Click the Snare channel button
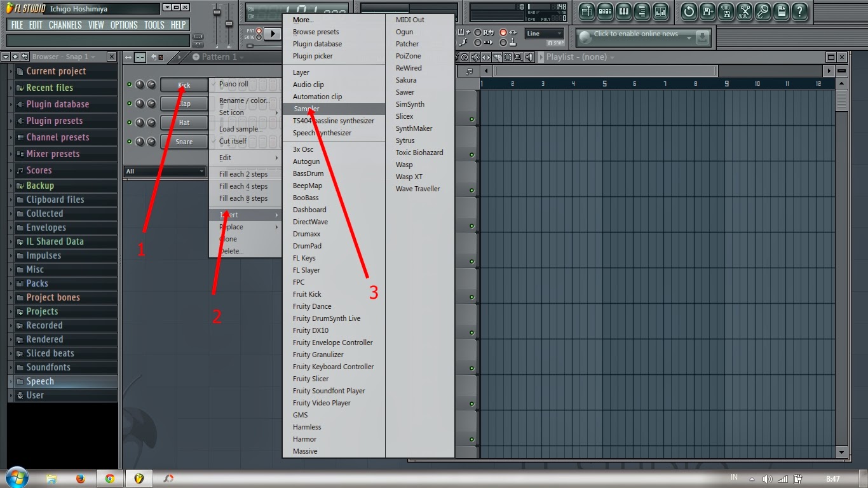This screenshot has width=868, height=488. click(x=184, y=142)
